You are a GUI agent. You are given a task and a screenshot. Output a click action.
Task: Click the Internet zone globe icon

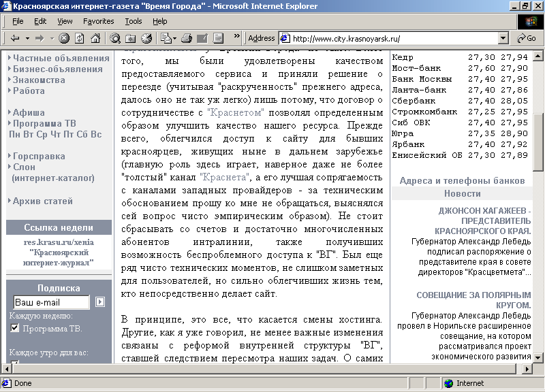tap(449, 383)
